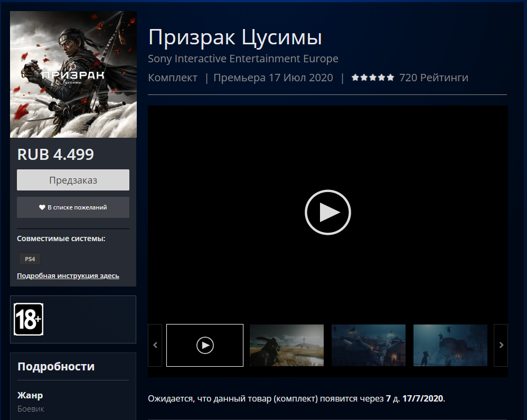The height and width of the screenshot is (420, 527).
Task: Show next media with the right carousel arrow
Action: [501, 345]
